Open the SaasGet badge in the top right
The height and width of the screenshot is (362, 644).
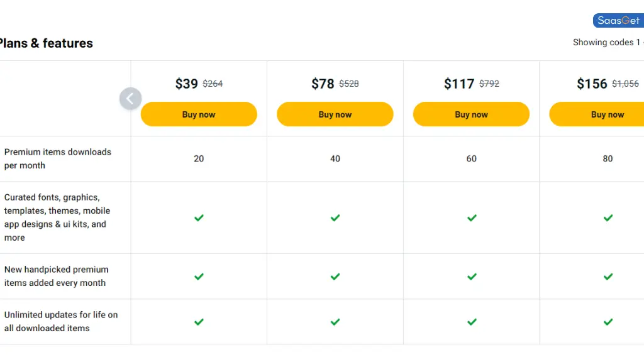pos(618,20)
